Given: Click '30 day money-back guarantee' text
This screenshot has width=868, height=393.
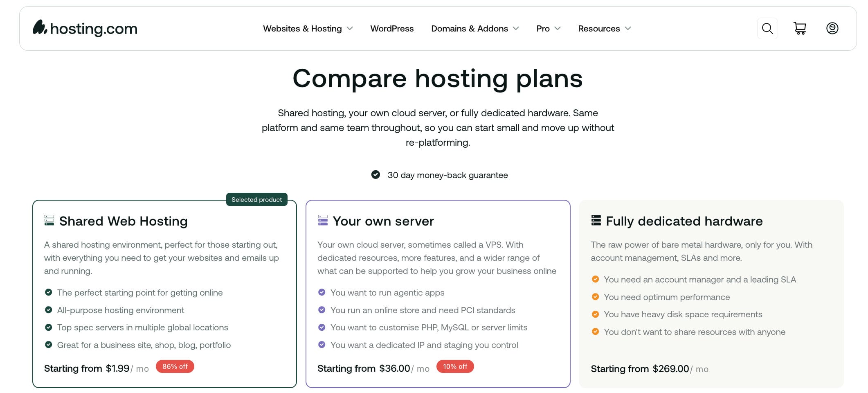Looking at the screenshot, I should click(447, 175).
